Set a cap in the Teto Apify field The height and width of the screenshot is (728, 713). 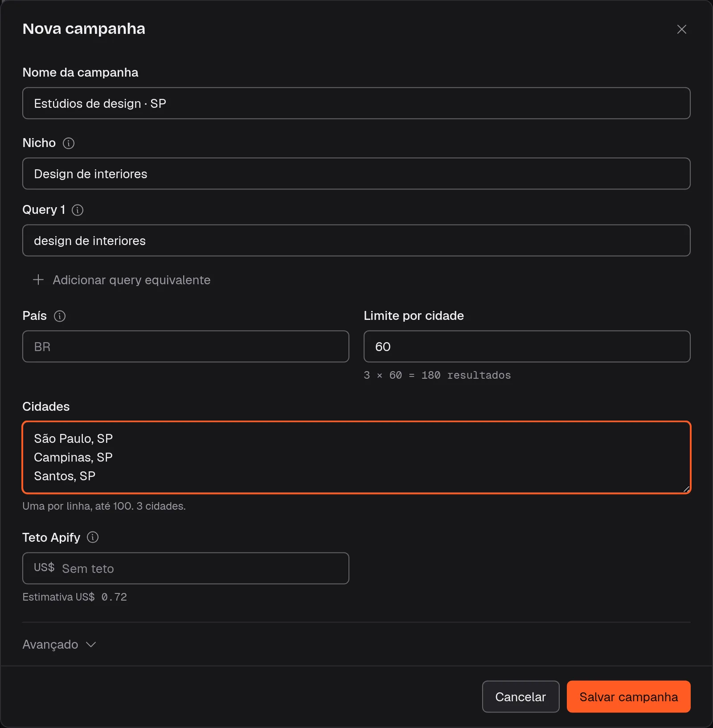[186, 568]
